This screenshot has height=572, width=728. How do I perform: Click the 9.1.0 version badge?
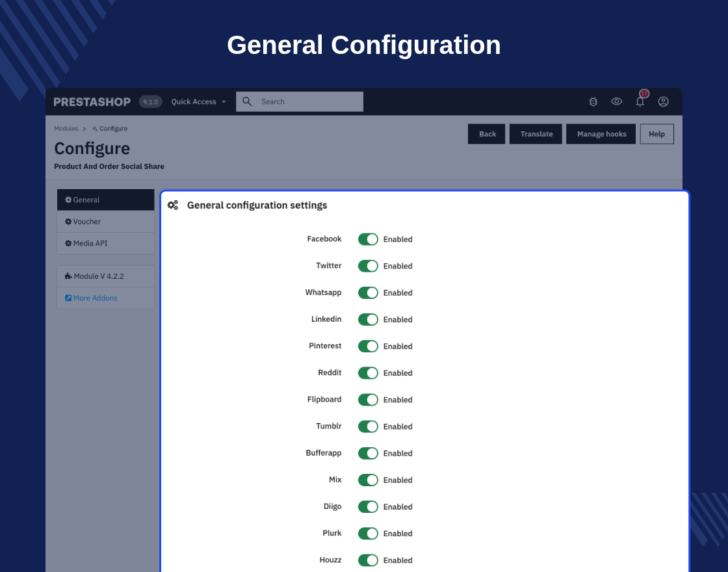coord(150,101)
